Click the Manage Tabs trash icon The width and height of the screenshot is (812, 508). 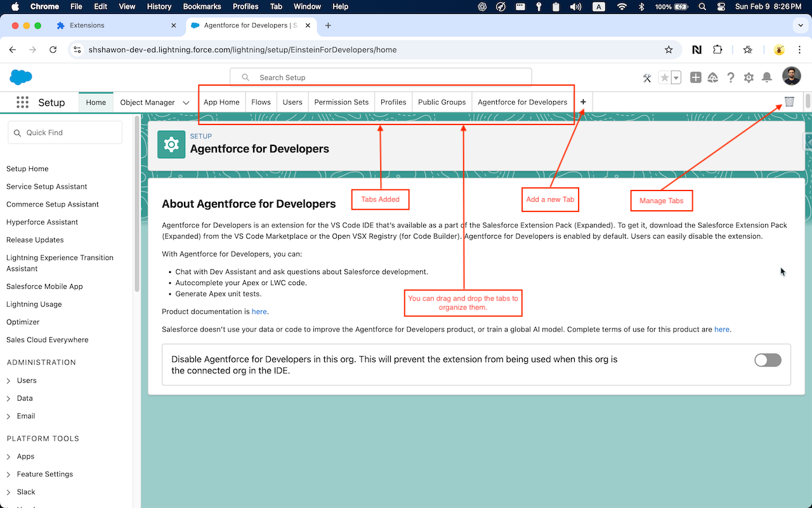pyautogui.click(x=789, y=102)
